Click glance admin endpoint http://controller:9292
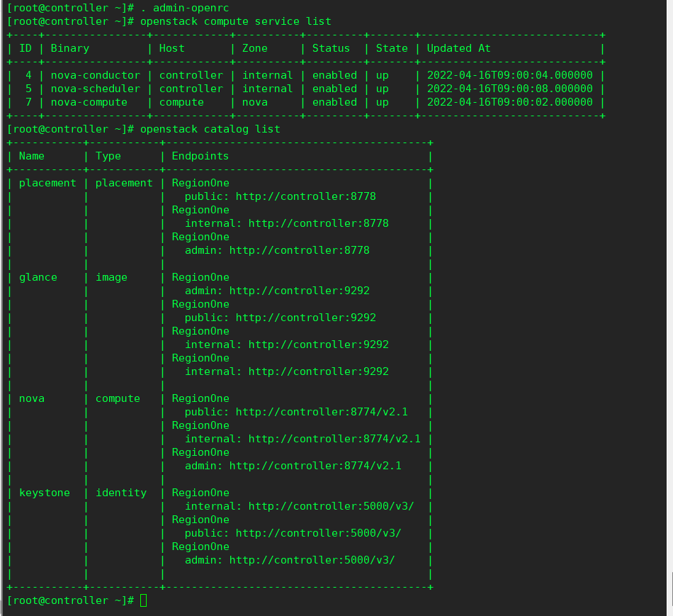 click(299, 291)
